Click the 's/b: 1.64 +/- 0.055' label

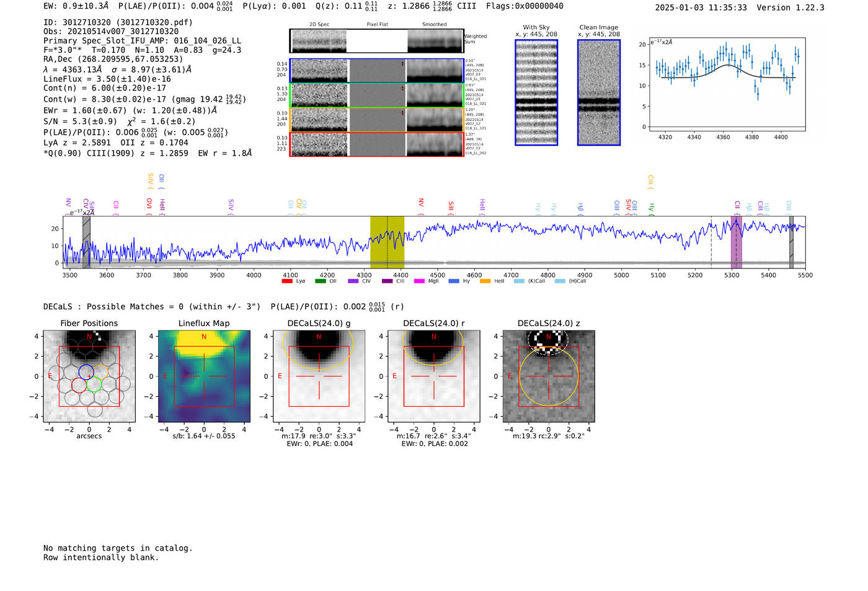point(204,436)
